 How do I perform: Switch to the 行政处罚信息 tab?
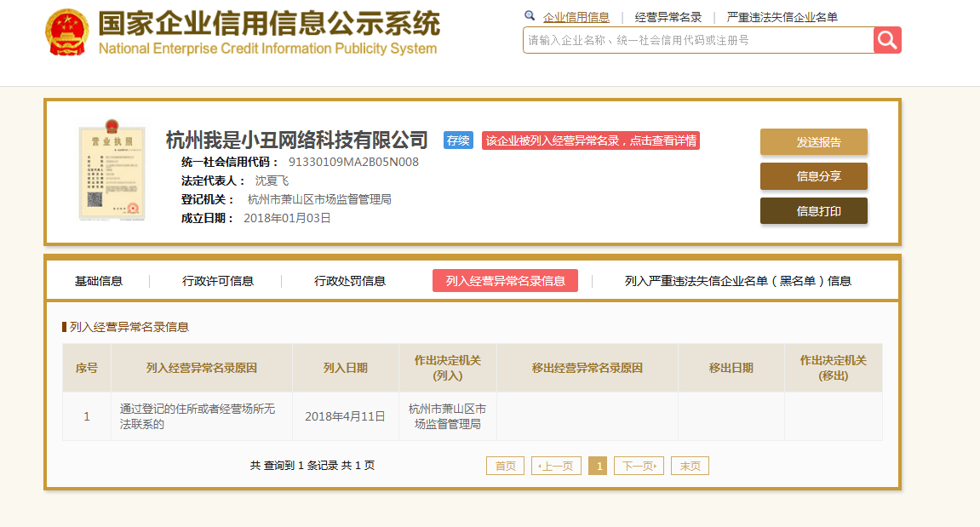point(349,281)
